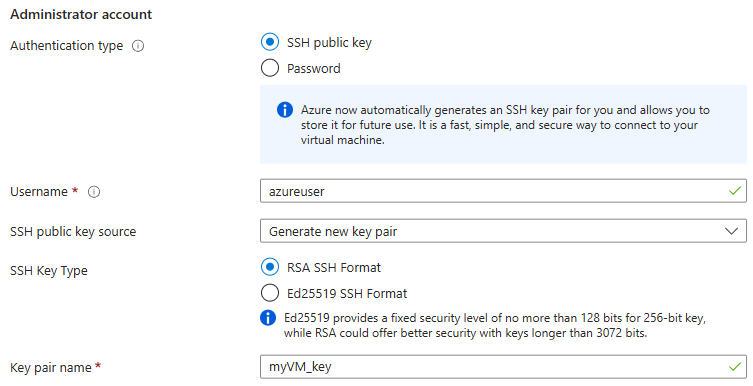Click the Ed25519 security level description text
Image resolution: width=753 pixels, height=386 pixels.
[x=495, y=326]
